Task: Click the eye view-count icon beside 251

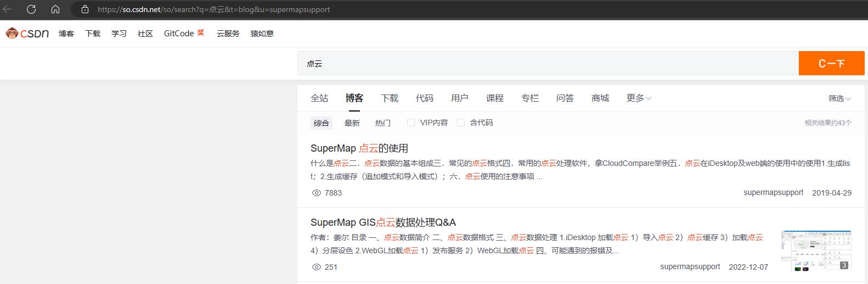Action: pos(316,267)
